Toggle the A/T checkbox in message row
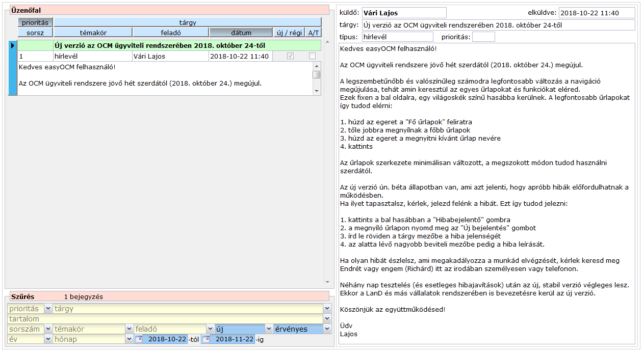 (312, 57)
